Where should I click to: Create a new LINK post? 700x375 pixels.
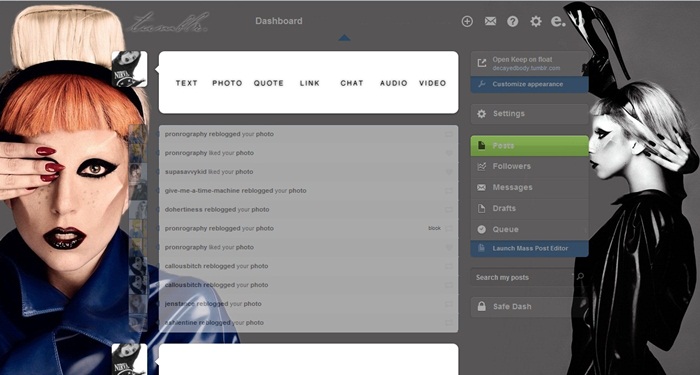click(x=309, y=83)
